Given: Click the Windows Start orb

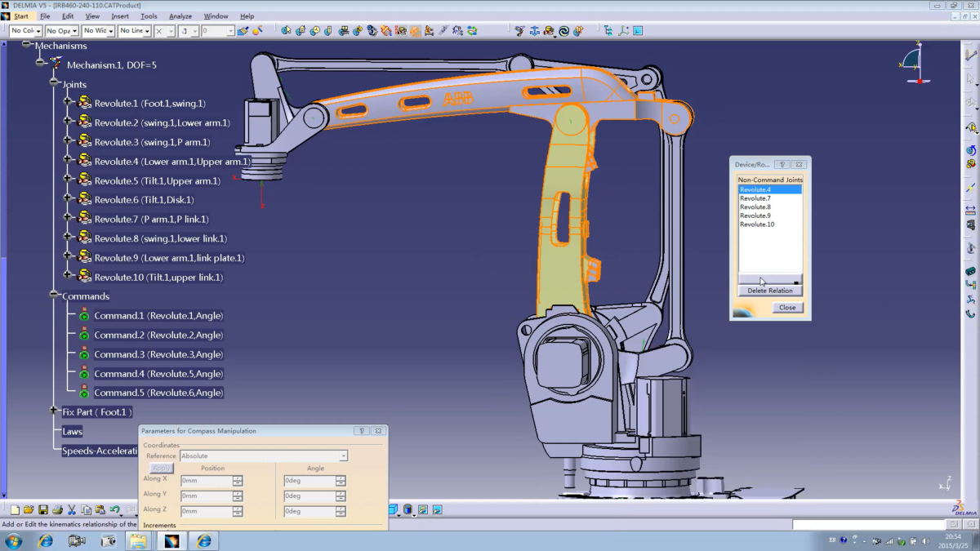Looking at the screenshot, I should pyautogui.click(x=14, y=540).
